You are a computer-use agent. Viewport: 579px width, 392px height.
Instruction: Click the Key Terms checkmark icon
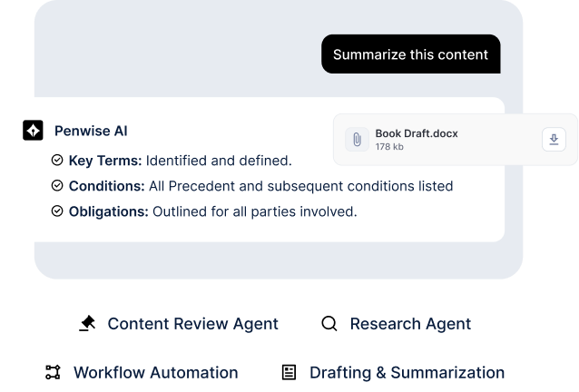57,161
